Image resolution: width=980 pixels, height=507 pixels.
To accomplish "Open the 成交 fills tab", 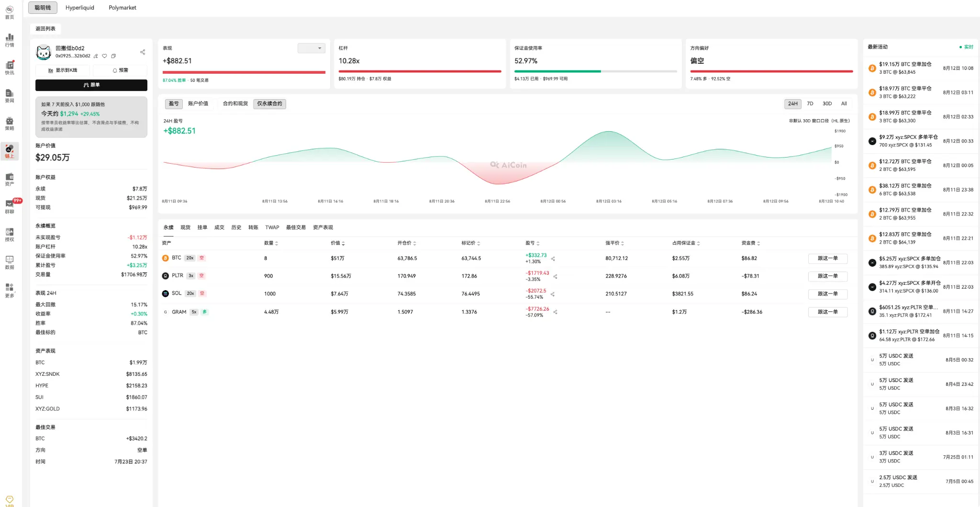I will tap(219, 227).
